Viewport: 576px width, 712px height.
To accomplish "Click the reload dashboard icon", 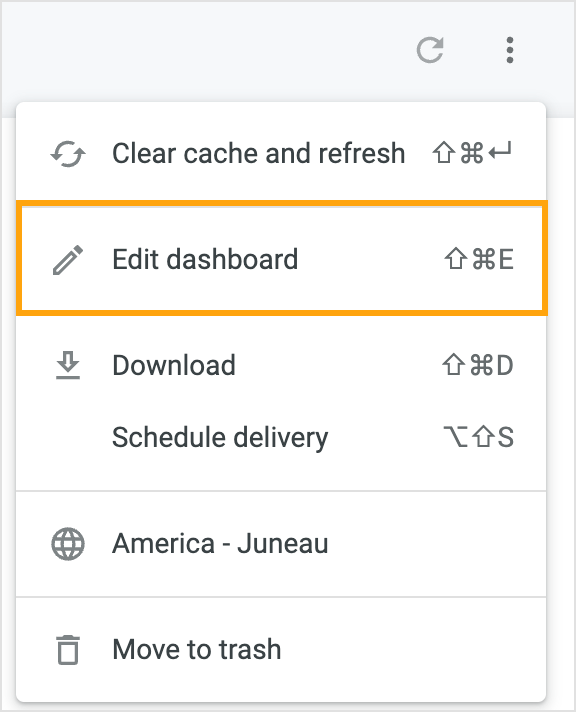I will coord(430,50).
